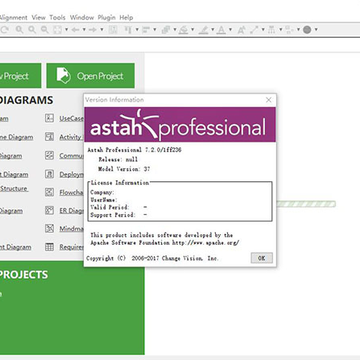This screenshot has height=360, width=360.
Task: Click the 'Support Period:' license line
Action: pyautogui.click(x=119, y=215)
